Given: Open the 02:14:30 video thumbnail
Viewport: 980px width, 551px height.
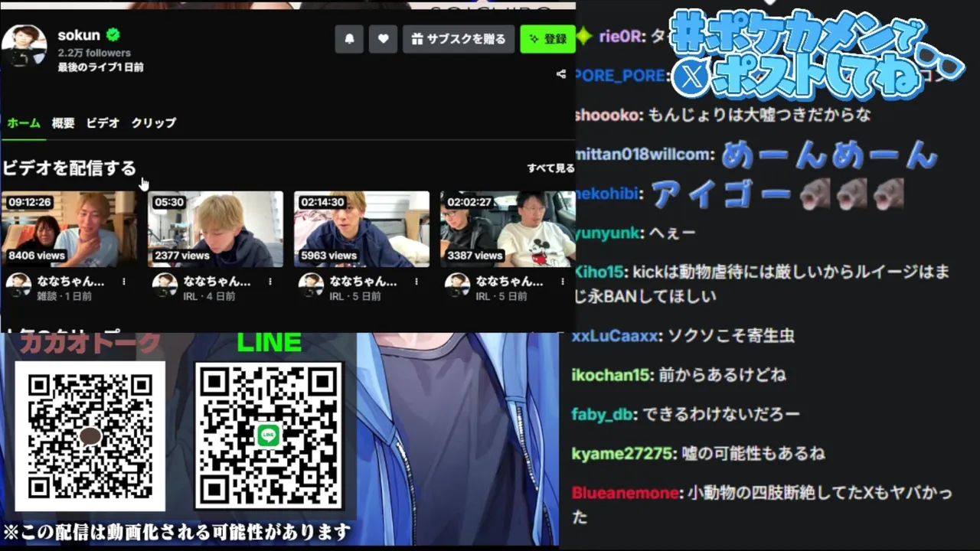Looking at the screenshot, I should (361, 229).
